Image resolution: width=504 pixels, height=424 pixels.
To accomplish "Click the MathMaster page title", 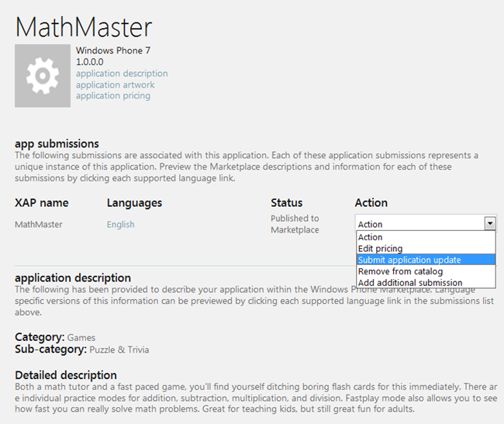I will 84,27.
